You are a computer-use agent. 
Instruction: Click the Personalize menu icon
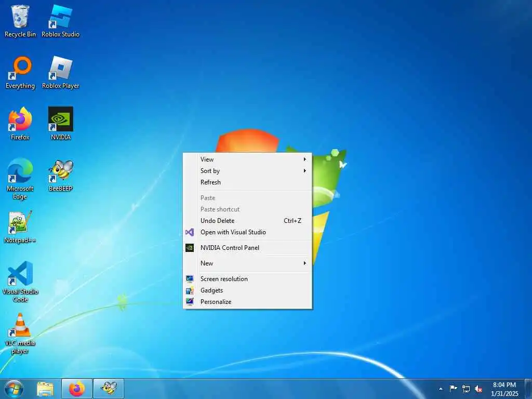point(190,302)
